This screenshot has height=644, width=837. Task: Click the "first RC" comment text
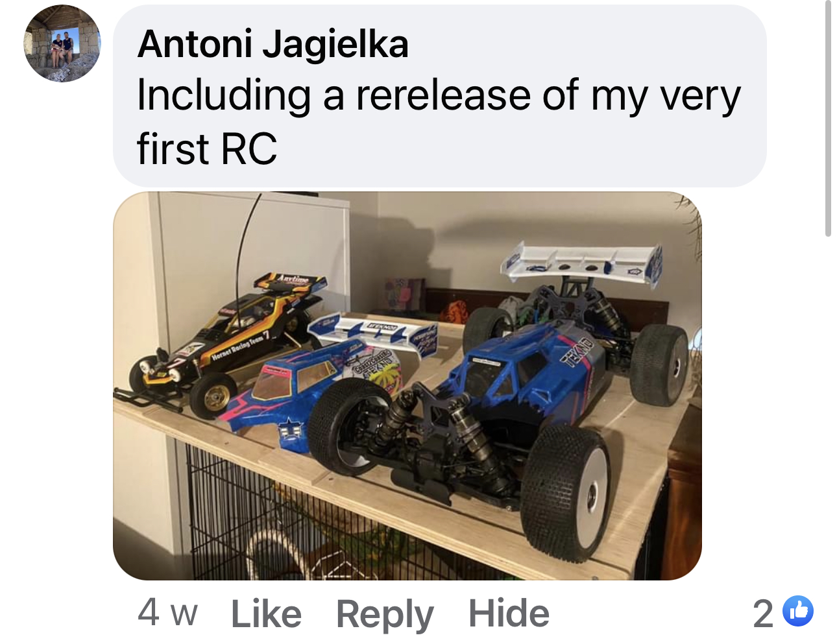pyautogui.click(x=207, y=149)
